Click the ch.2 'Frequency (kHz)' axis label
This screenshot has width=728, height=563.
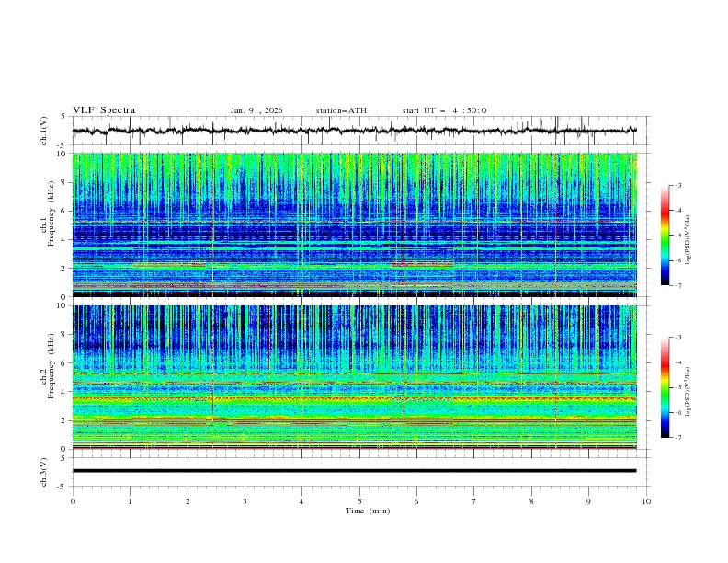click(x=51, y=366)
